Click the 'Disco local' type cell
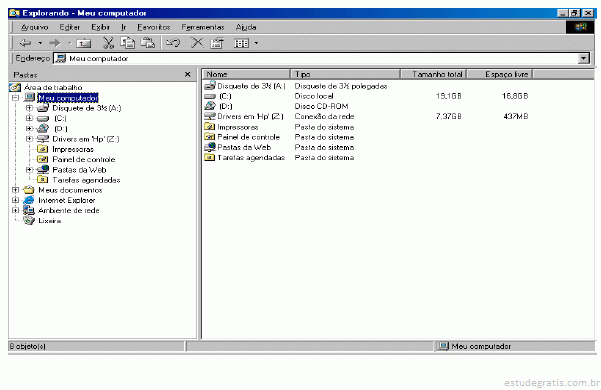Viewport: 601px width, 390px height. coord(314,96)
